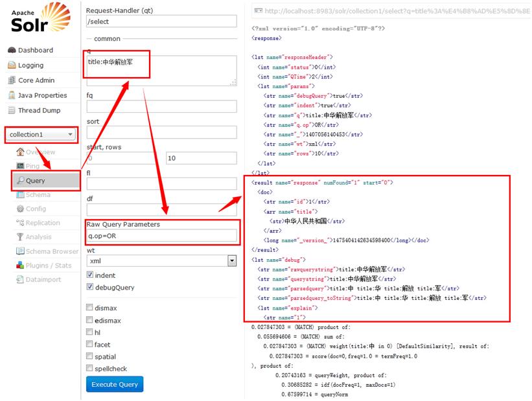Click the q query text area
Screen dimensions: 532x401
click(161, 71)
